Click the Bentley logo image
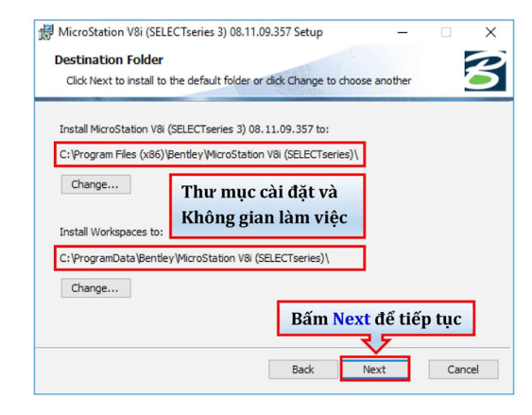 [x=485, y=71]
